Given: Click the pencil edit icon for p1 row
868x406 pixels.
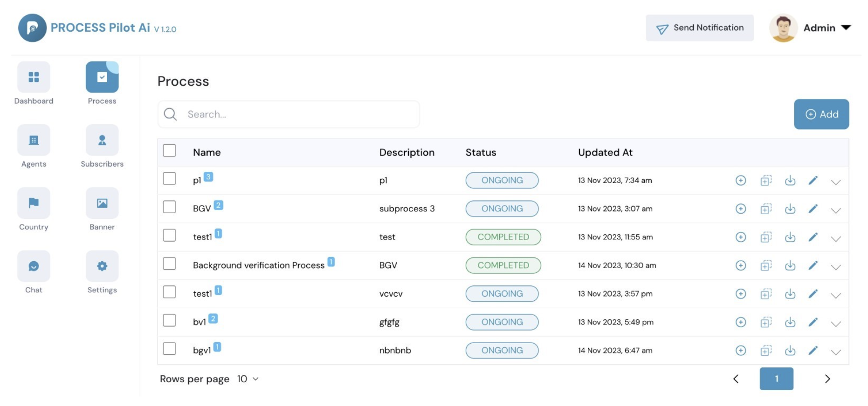Looking at the screenshot, I should (x=813, y=181).
